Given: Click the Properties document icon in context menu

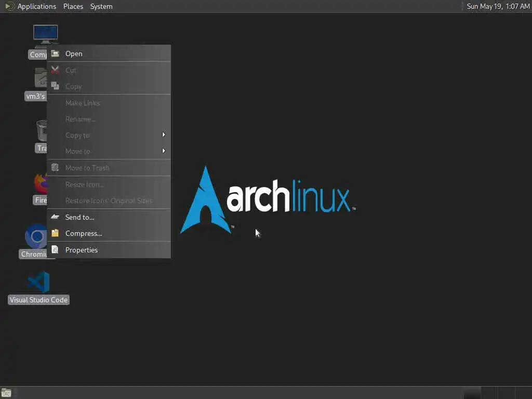Looking at the screenshot, I should click(55, 250).
